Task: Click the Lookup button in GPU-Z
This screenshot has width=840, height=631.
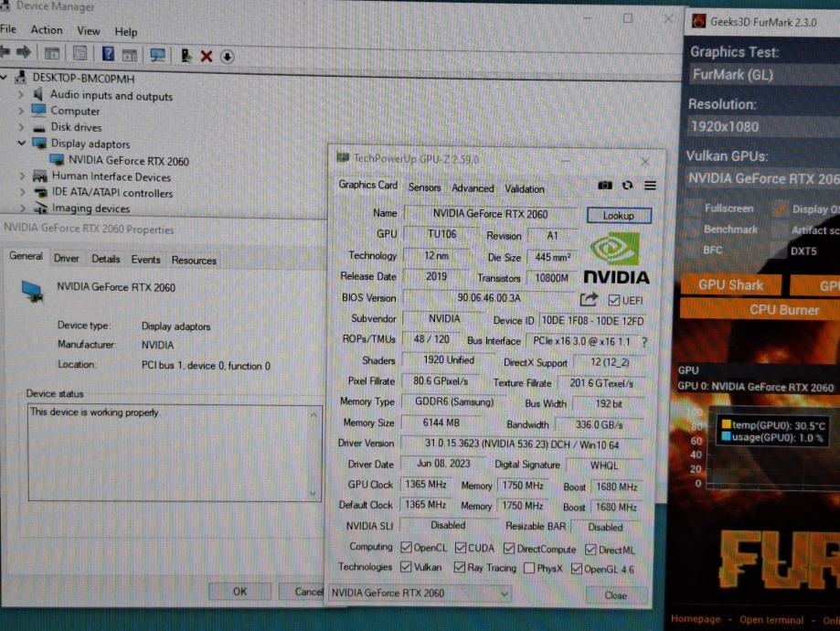Action: pos(619,216)
